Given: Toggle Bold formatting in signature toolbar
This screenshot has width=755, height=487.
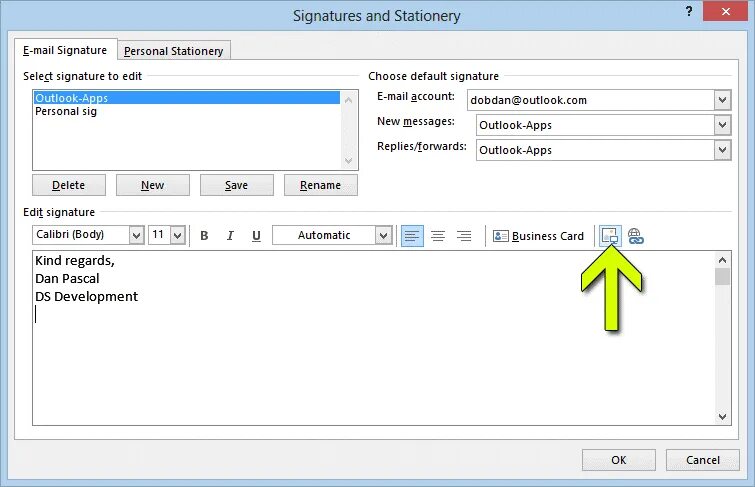Looking at the screenshot, I should [x=204, y=236].
